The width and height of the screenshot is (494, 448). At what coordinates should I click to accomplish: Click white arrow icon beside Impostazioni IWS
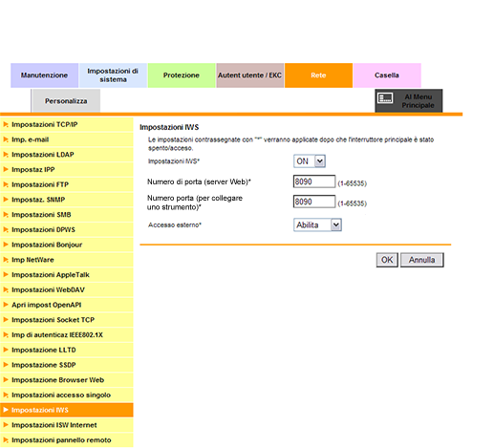6,410
